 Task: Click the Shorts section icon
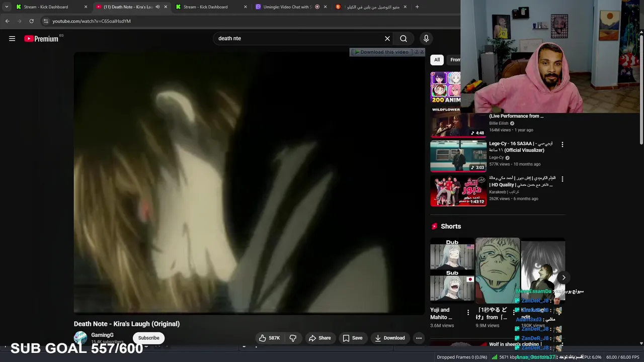click(x=434, y=226)
